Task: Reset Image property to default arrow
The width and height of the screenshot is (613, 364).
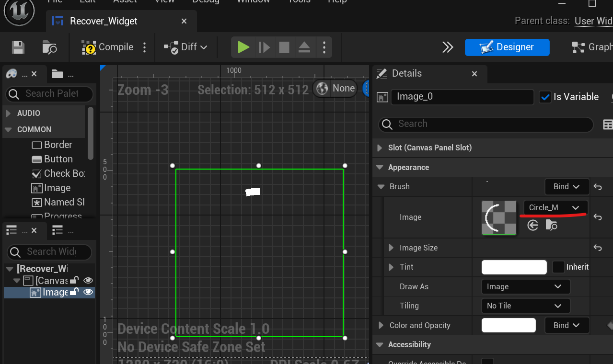Action: tap(598, 217)
